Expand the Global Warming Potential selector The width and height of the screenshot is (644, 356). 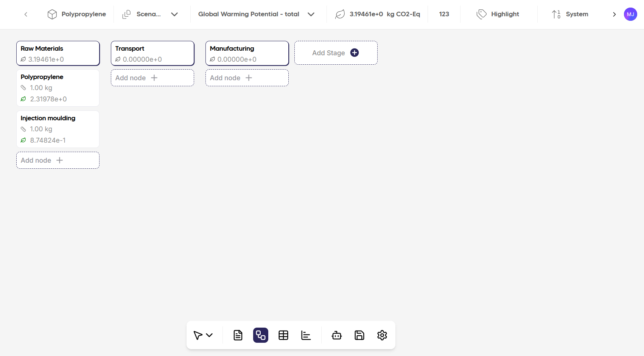click(x=311, y=14)
